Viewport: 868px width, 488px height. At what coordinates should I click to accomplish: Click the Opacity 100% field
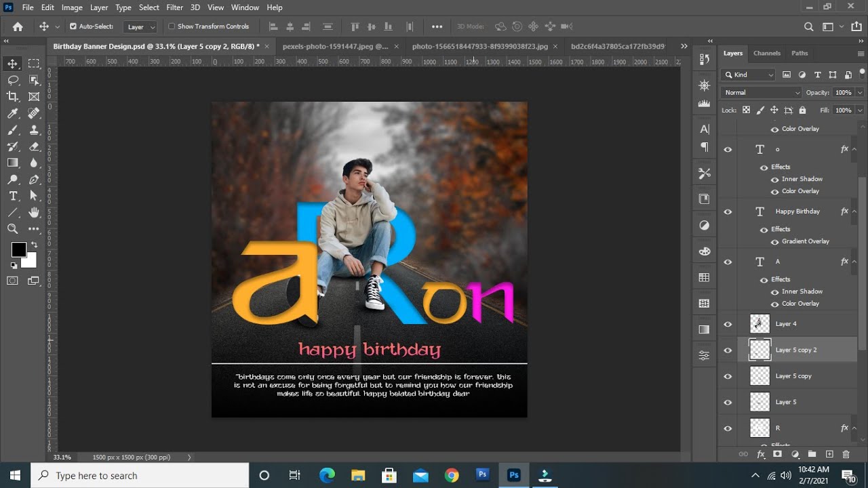(x=843, y=92)
